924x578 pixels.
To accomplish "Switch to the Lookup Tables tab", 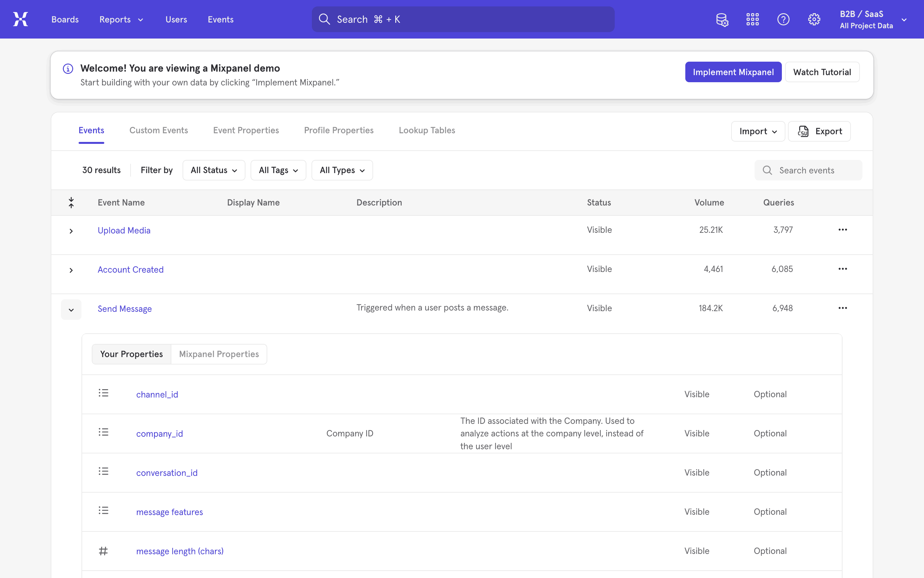I will (427, 130).
